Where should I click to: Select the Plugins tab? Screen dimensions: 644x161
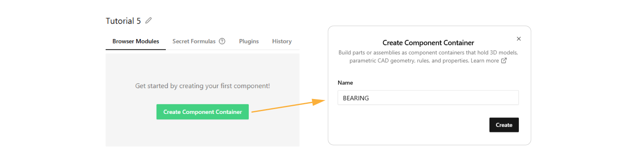[x=249, y=41]
